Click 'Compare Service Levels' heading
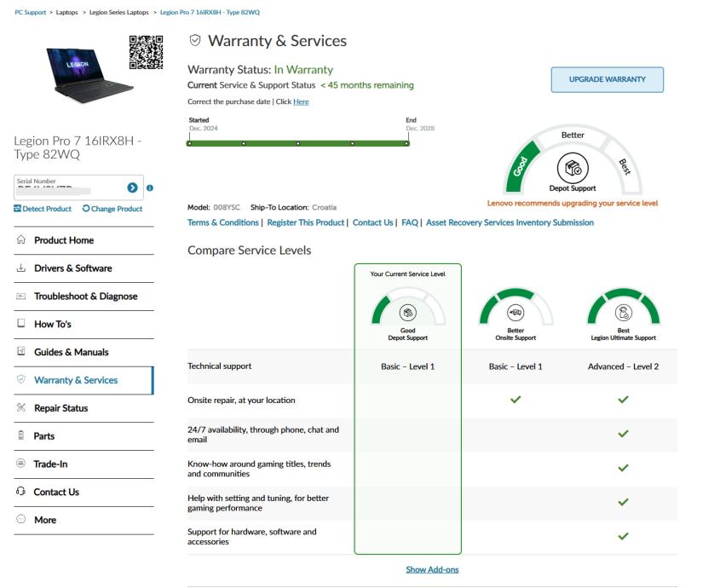720x588 pixels. pyautogui.click(x=250, y=251)
